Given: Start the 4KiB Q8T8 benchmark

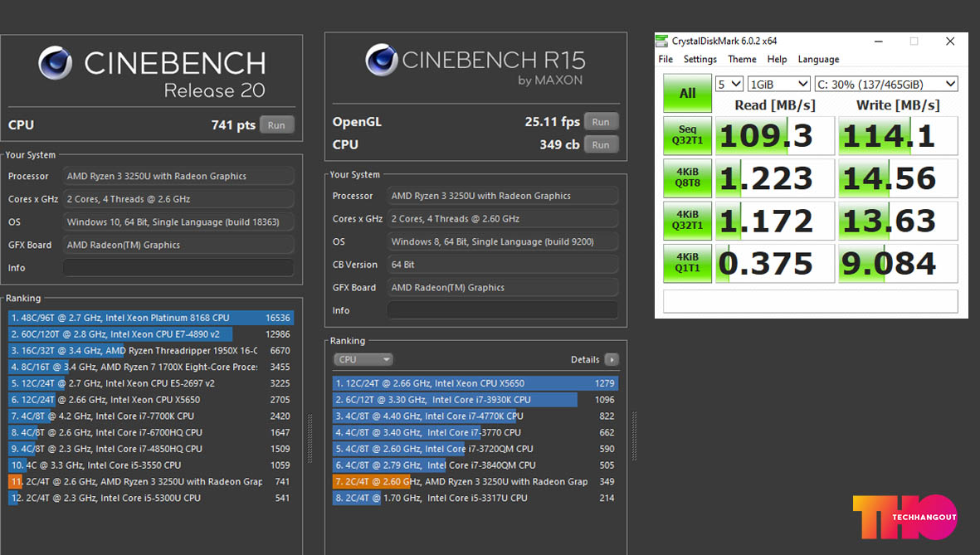Looking at the screenshot, I should (x=688, y=178).
